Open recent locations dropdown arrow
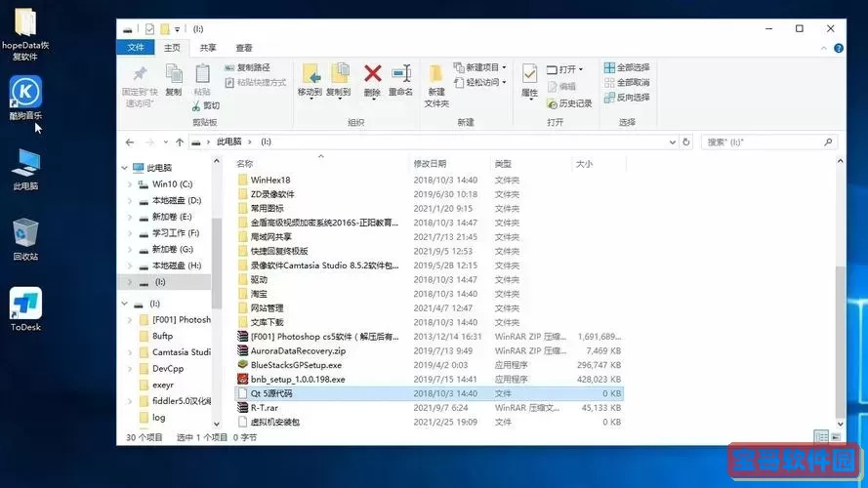The width and height of the screenshot is (868, 488). pos(165,142)
